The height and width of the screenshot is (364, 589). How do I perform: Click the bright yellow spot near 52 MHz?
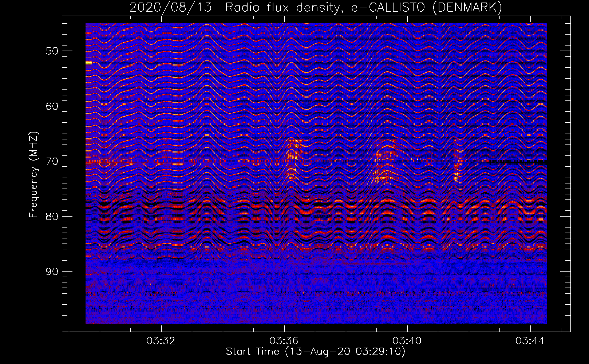click(88, 63)
